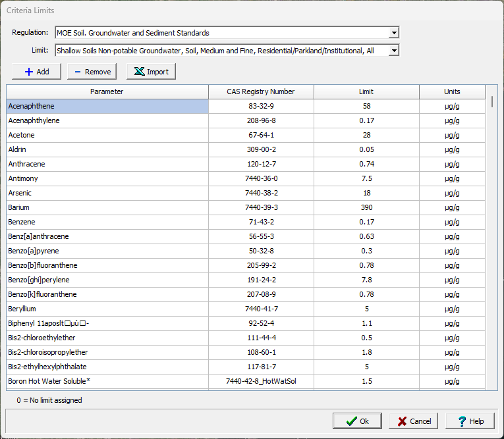This screenshot has width=504, height=439.
Task: Select the Acenaphthene parameter row
Action: [107, 106]
